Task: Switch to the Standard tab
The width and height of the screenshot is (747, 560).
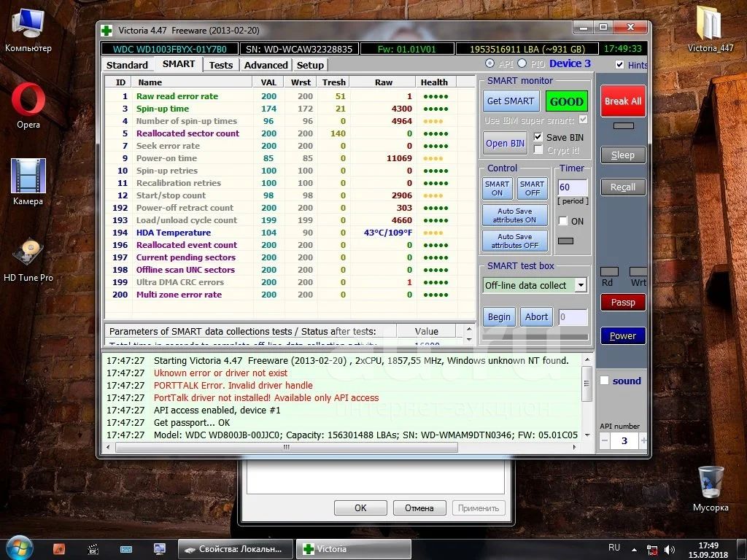Action: pos(127,65)
